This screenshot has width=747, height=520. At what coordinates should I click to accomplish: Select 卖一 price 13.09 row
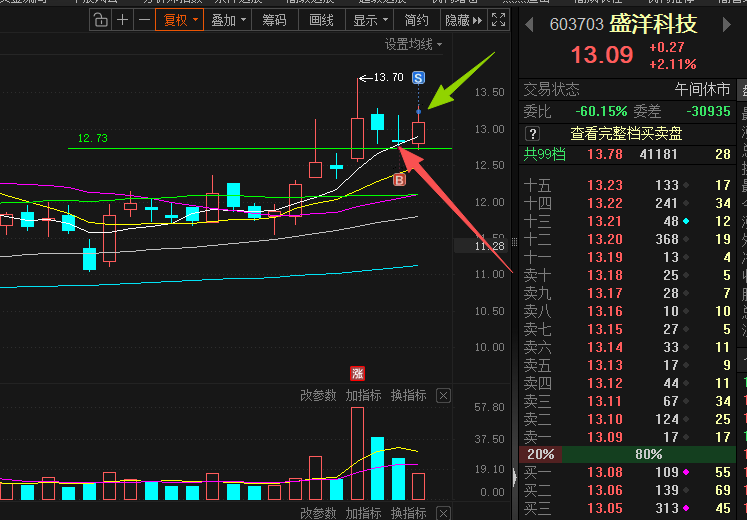pos(627,437)
